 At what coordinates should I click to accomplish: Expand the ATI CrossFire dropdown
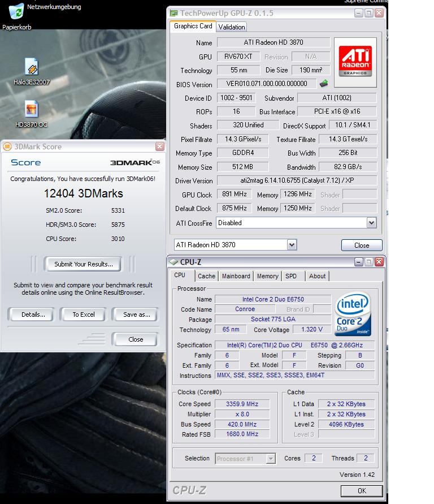(371, 223)
